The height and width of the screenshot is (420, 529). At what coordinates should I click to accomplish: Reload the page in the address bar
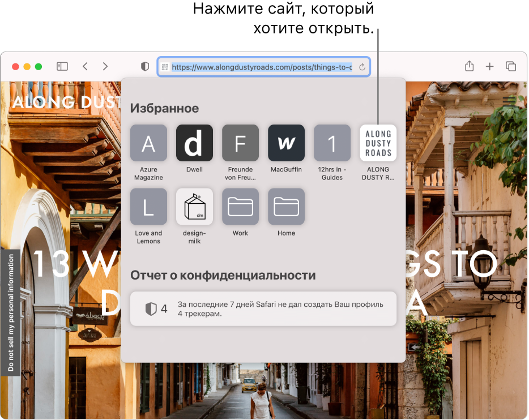(x=362, y=67)
